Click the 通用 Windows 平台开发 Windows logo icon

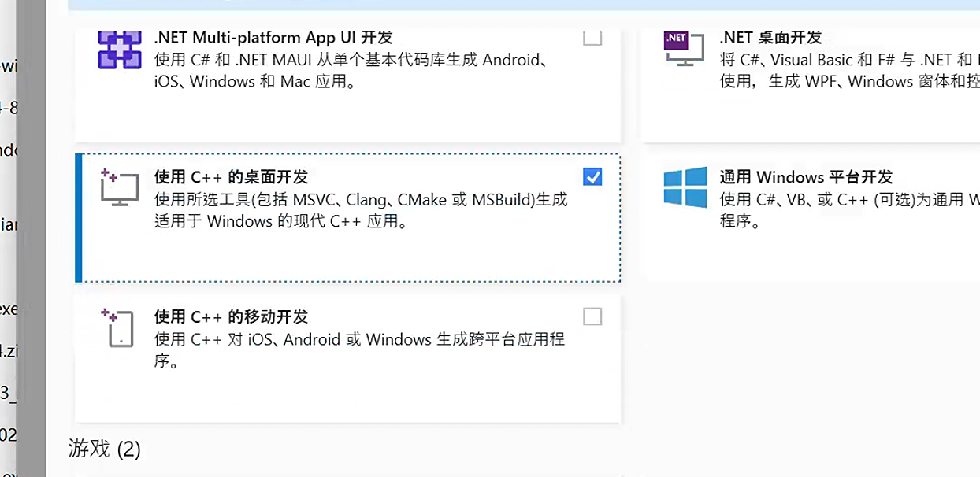tap(685, 187)
